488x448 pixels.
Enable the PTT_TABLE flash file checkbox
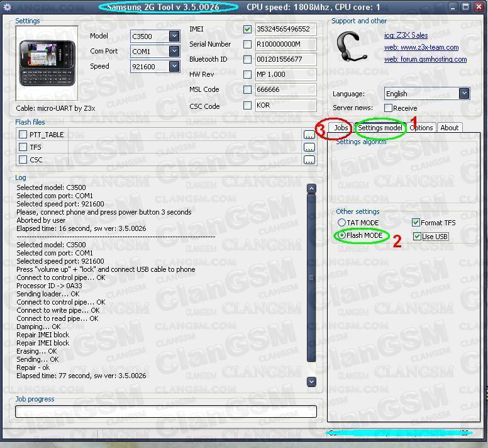(x=23, y=135)
